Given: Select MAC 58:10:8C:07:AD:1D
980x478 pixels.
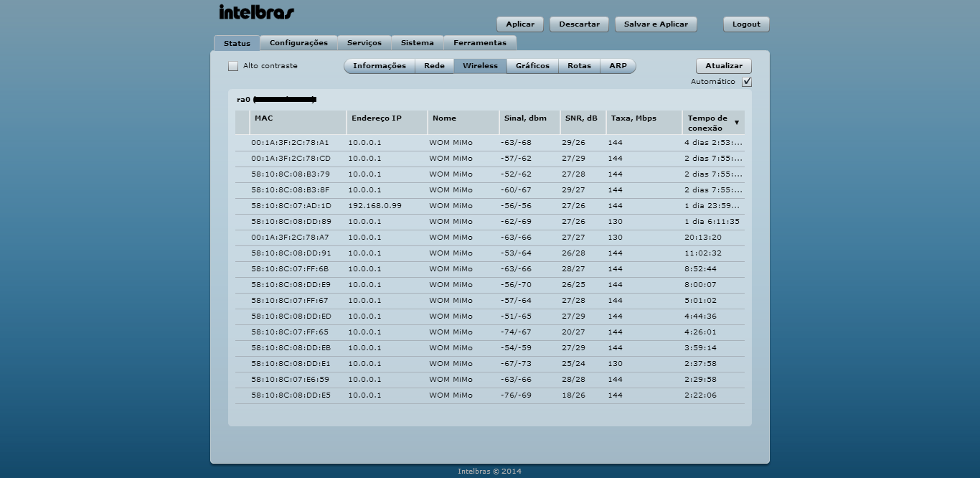Looking at the screenshot, I should coord(291,206).
